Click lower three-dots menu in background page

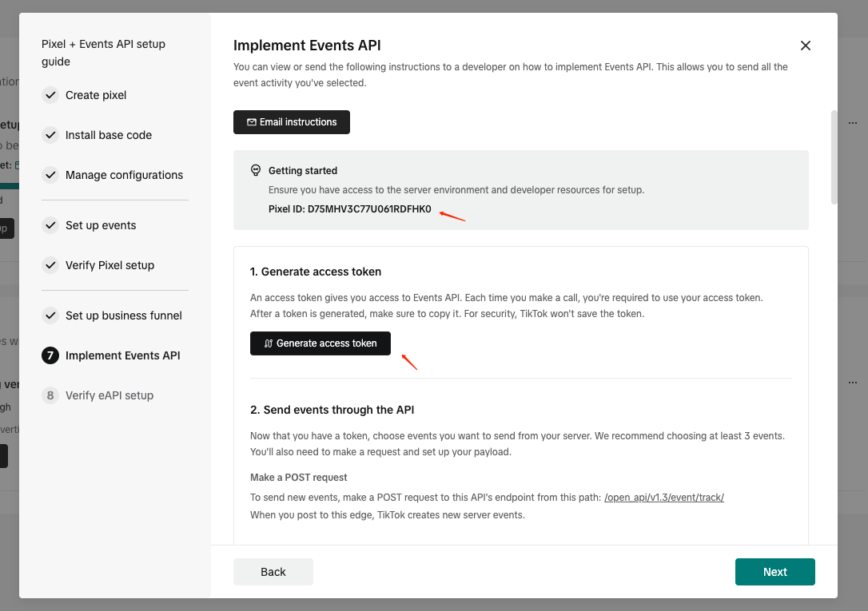[x=853, y=382]
